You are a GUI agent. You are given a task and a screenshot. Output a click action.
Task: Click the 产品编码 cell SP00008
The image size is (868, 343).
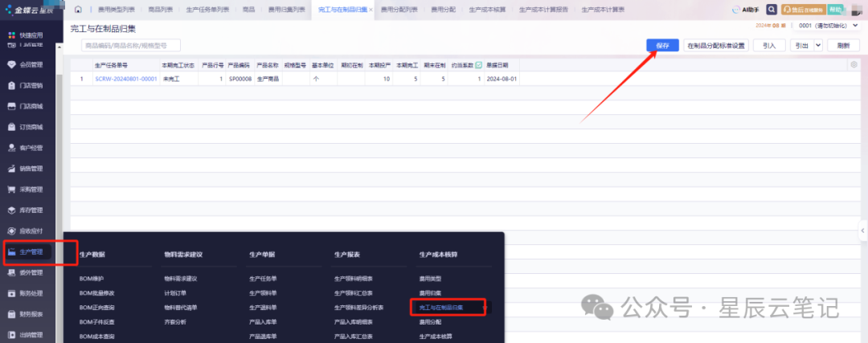pyautogui.click(x=240, y=79)
